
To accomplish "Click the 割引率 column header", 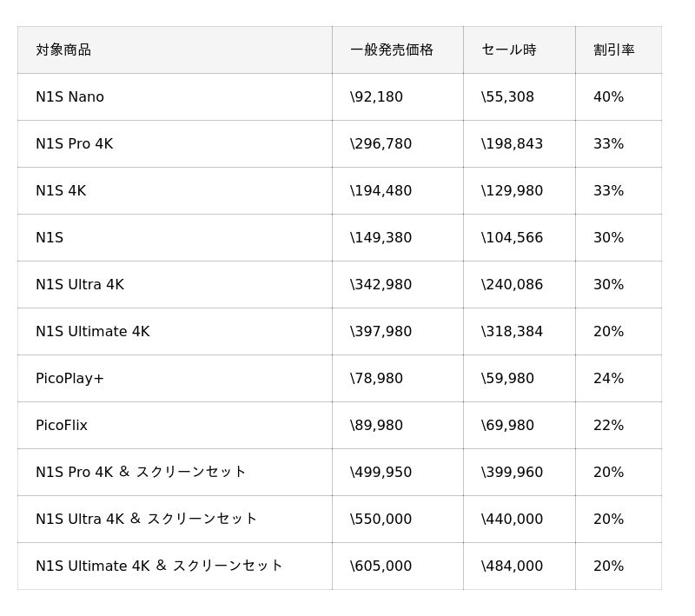I will (x=613, y=50).
